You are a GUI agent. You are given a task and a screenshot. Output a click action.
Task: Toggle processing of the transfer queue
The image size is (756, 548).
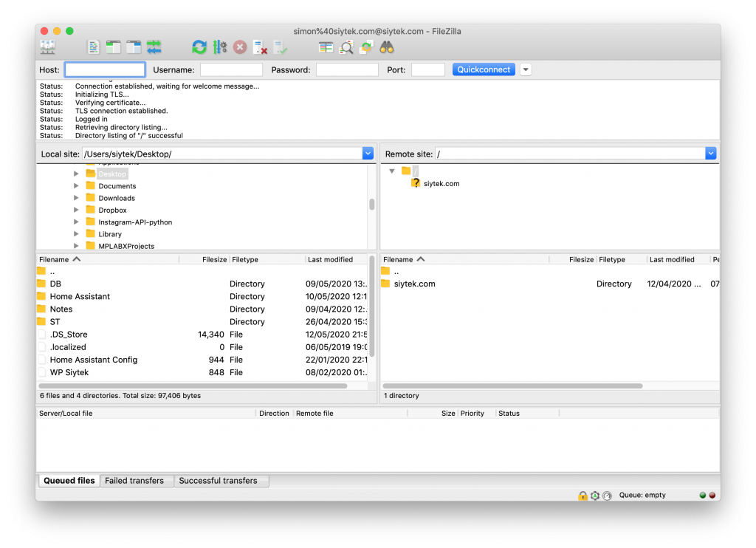pos(220,47)
